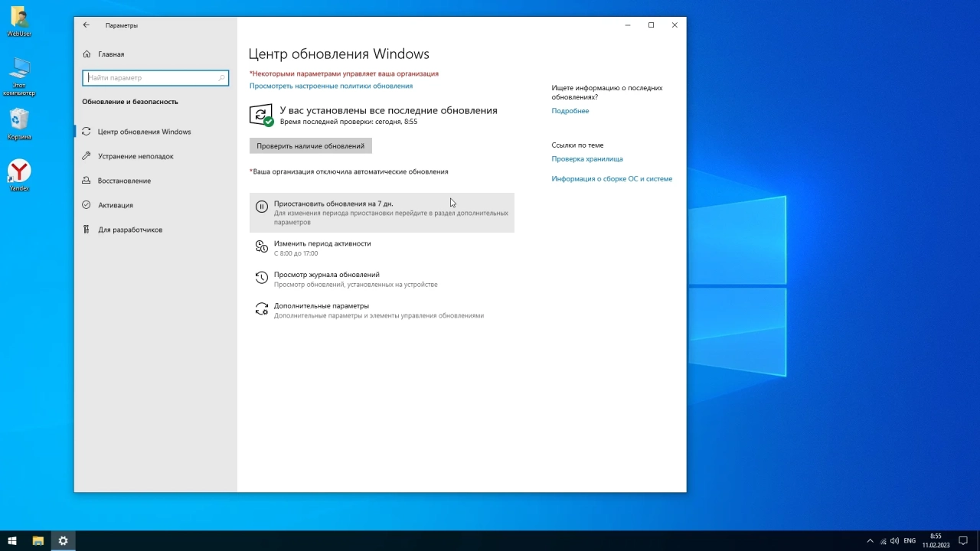Click the active hours clock icon

click(261, 247)
